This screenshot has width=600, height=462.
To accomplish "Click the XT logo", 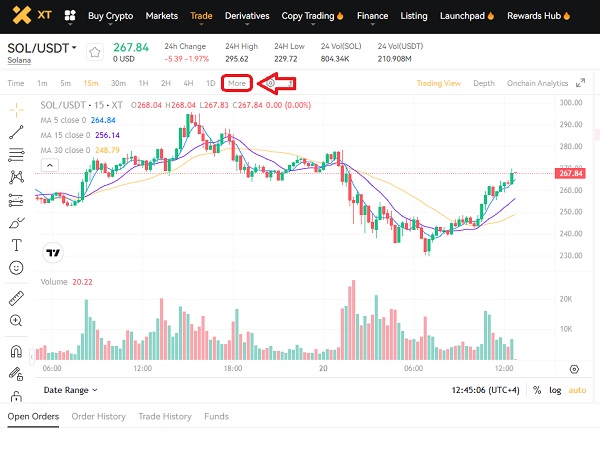I will [x=32, y=15].
